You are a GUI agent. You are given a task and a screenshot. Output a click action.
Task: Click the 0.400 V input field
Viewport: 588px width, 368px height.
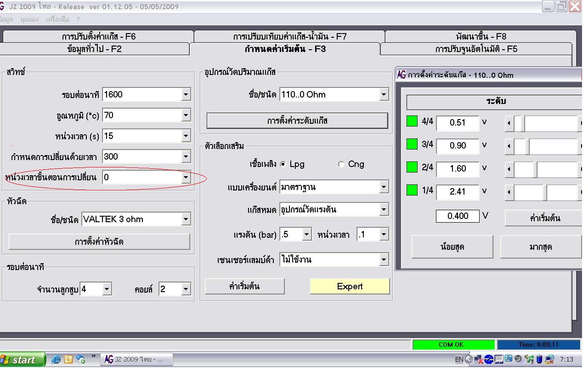458,216
